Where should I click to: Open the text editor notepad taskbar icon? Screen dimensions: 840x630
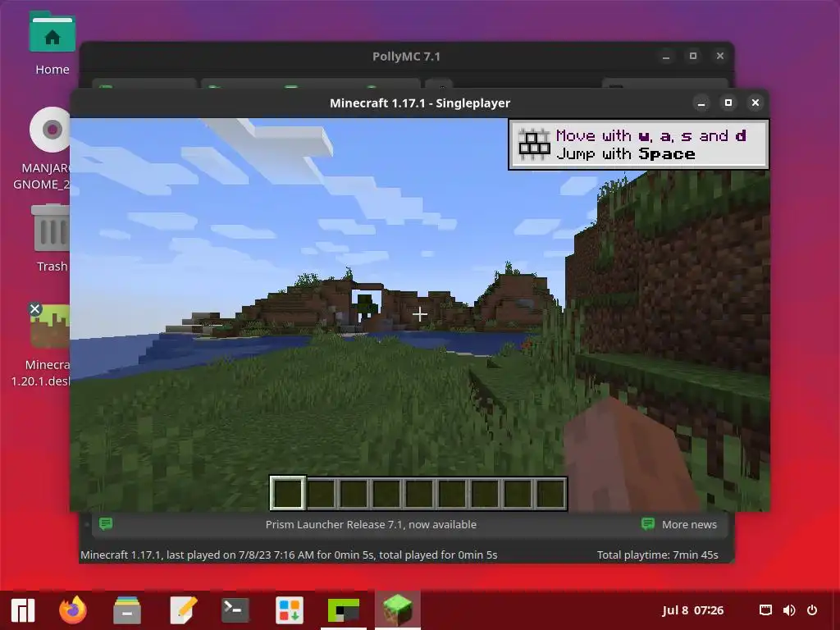[x=183, y=610]
